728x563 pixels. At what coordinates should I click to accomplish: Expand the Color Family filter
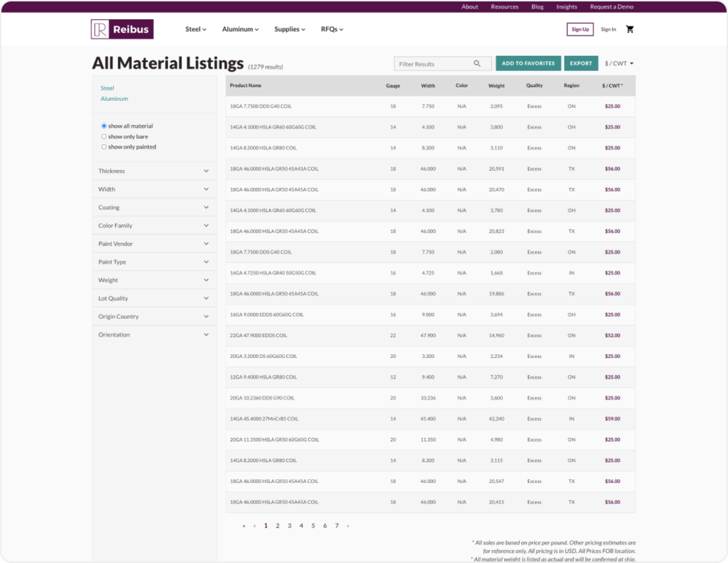pos(154,225)
